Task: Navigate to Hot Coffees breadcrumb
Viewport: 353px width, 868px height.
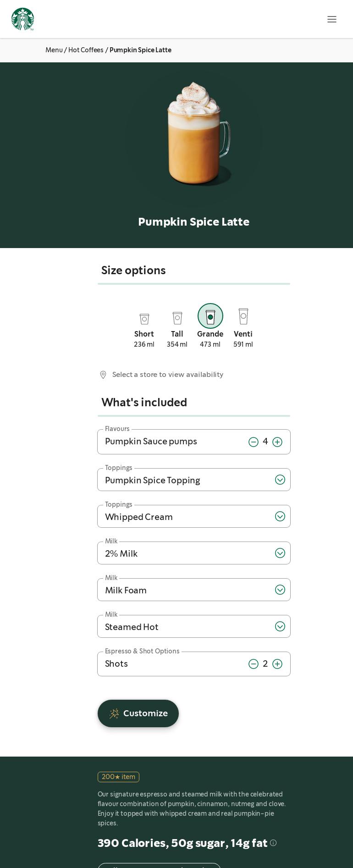Action: 86,50
